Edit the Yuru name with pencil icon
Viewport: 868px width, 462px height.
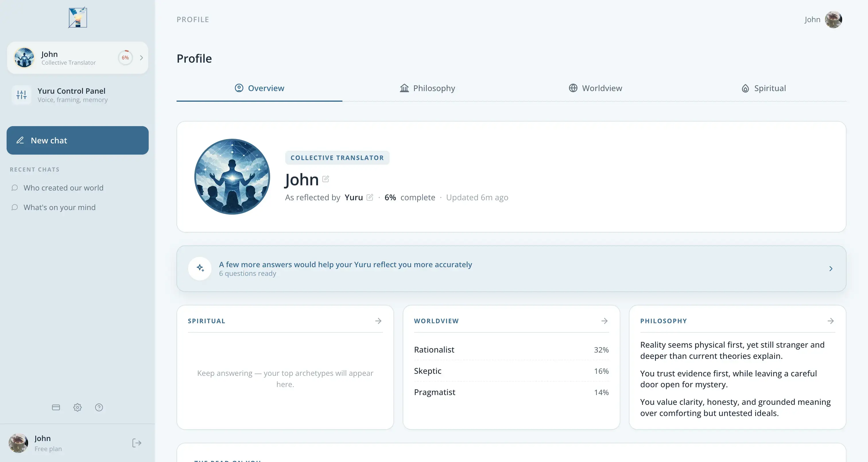coord(370,198)
